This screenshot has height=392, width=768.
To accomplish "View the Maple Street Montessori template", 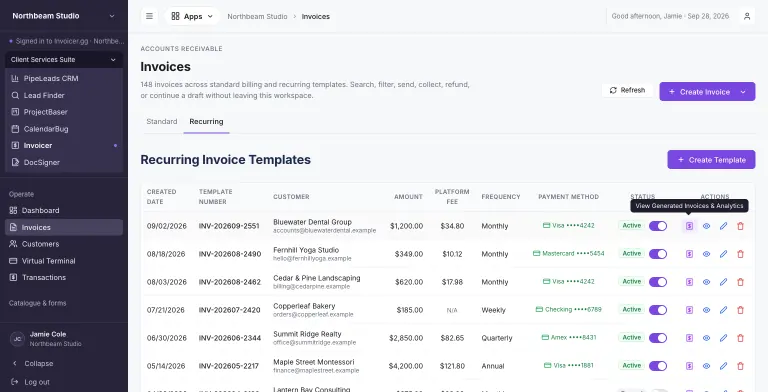I will [x=706, y=366].
